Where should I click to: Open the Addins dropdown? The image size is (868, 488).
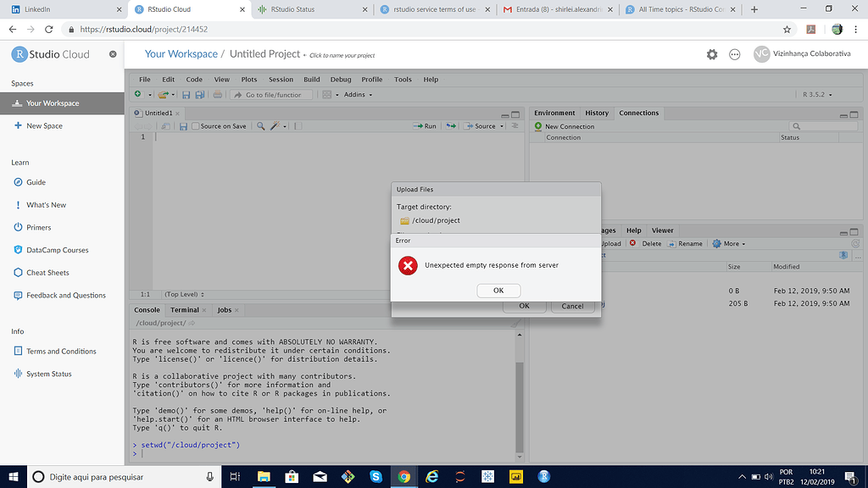tap(358, 95)
